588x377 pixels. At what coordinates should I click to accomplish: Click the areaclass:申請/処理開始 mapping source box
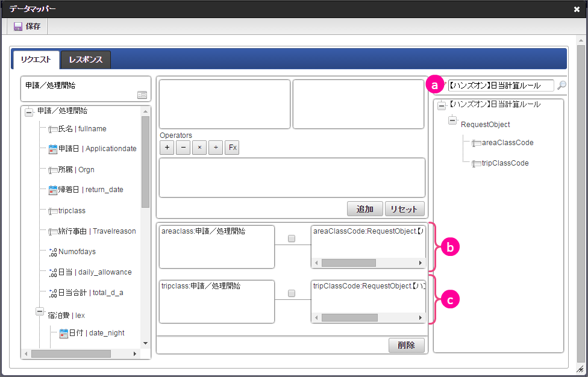(217, 247)
